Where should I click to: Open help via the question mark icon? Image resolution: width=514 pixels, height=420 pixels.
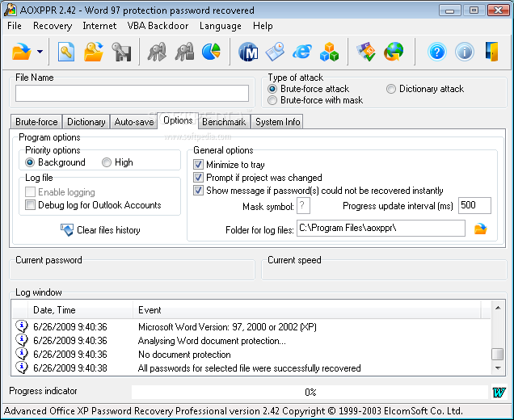(x=437, y=52)
